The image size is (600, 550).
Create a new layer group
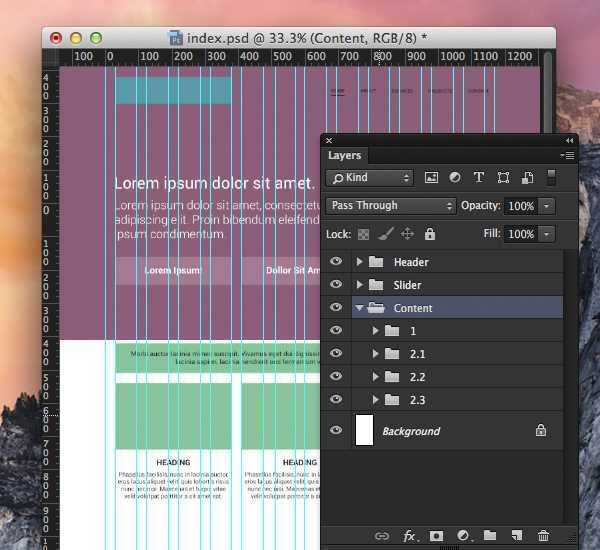point(490,536)
